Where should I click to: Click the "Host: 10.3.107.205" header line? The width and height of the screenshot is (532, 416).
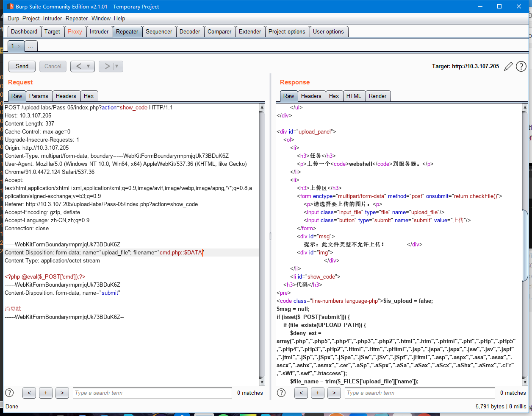coord(28,115)
